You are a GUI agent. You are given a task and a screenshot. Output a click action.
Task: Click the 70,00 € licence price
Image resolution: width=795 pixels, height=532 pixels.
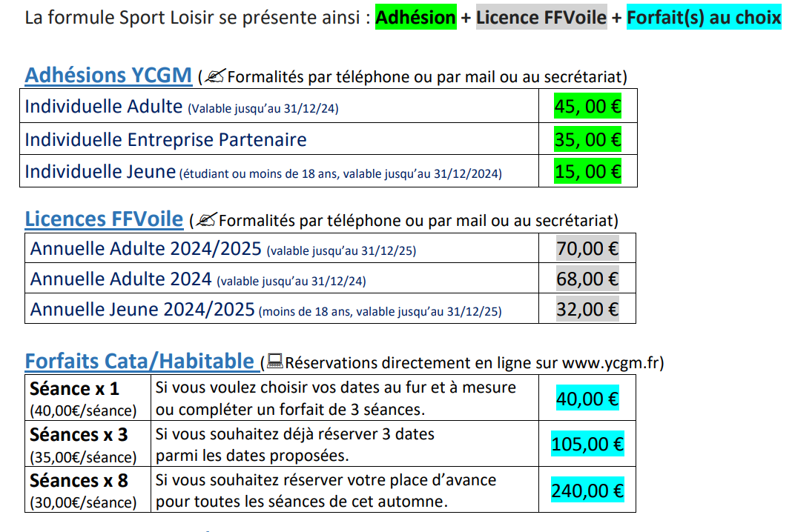tap(587, 248)
